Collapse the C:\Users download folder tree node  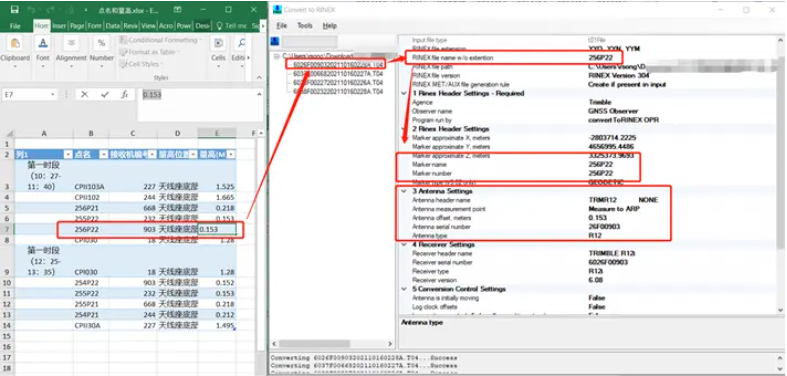click(277, 56)
